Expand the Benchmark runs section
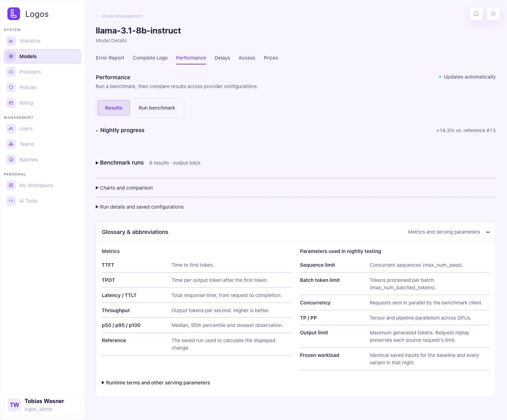The height and width of the screenshot is (420, 507). [120, 163]
